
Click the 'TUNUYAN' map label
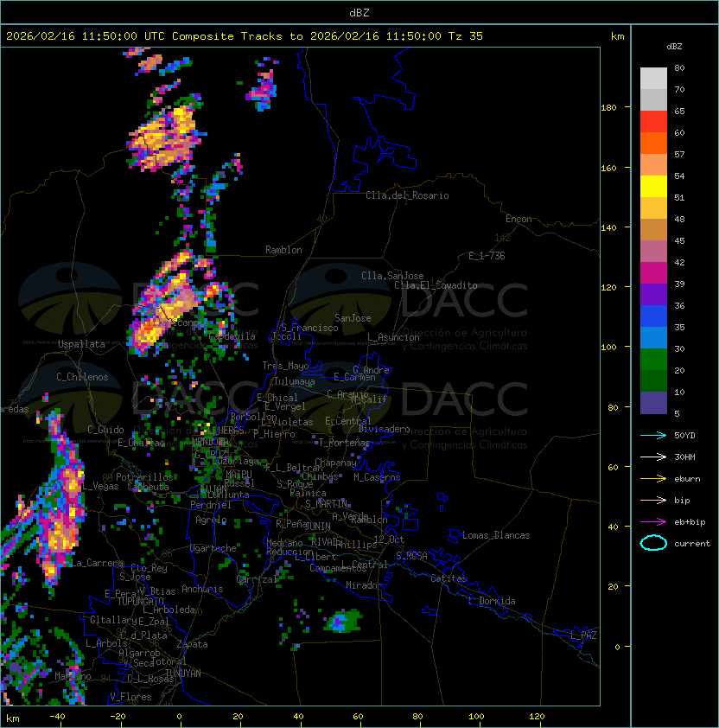183,674
